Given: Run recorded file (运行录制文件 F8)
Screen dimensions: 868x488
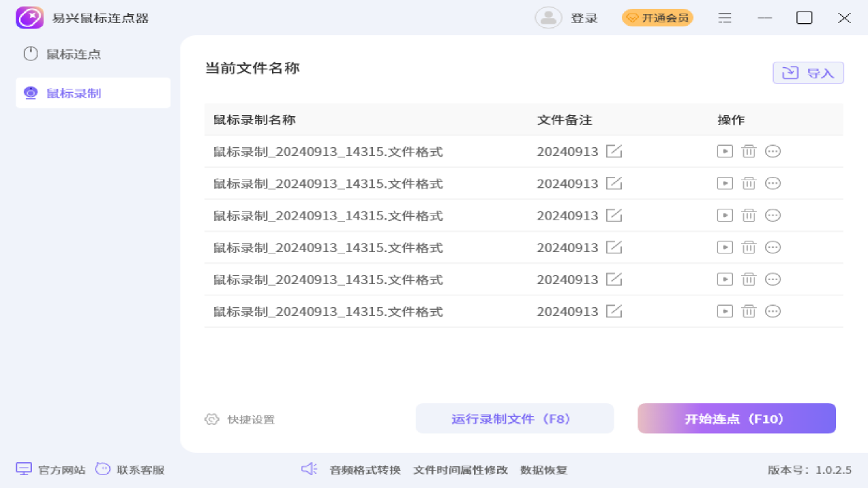Looking at the screenshot, I should 514,419.
